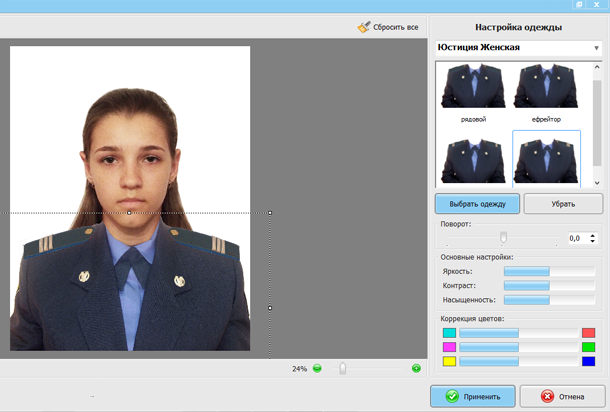Screen dimensions: 610x412
Task: Click the Основные настройки label
Action: pos(477,257)
